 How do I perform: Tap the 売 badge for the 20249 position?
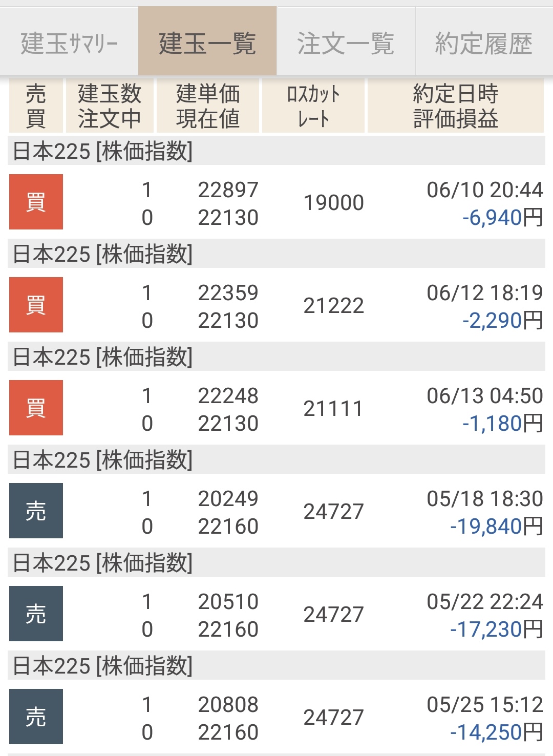pos(36,511)
